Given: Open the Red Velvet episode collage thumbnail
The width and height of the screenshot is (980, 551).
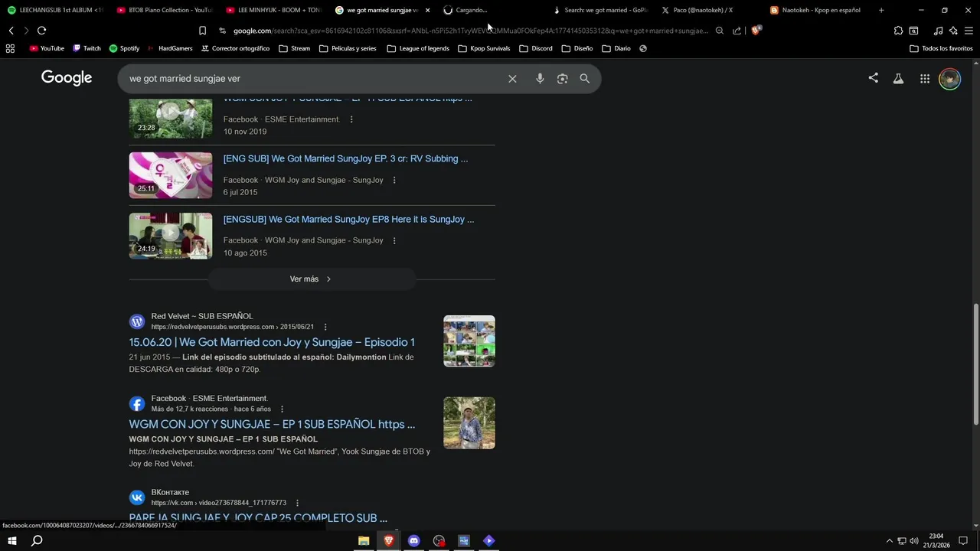Looking at the screenshot, I should (x=469, y=341).
